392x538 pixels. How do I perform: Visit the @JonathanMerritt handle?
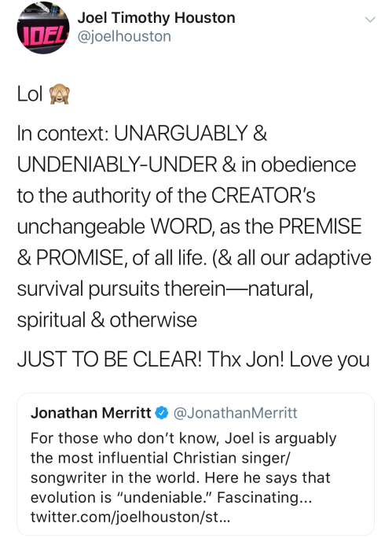[236, 413]
